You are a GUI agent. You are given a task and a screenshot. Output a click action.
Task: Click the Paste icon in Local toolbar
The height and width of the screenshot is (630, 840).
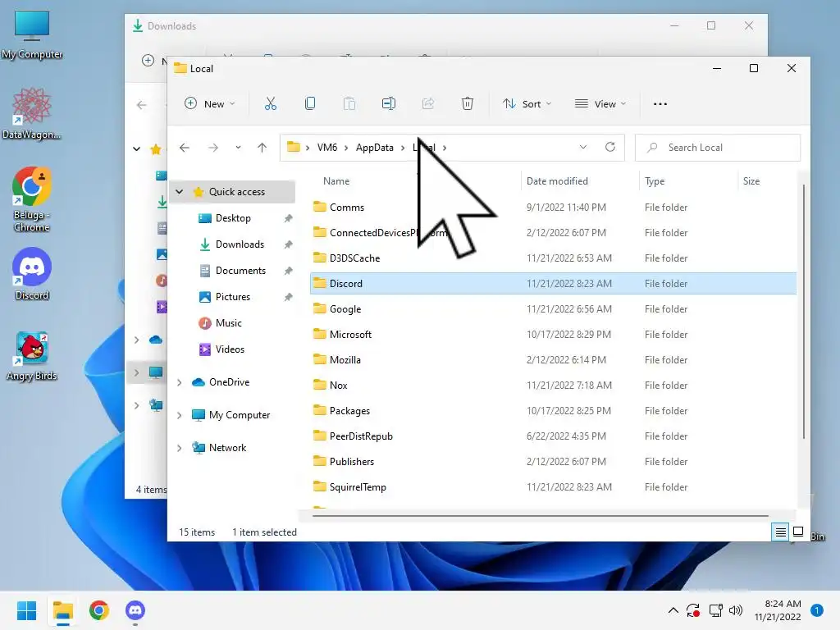pyautogui.click(x=349, y=103)
